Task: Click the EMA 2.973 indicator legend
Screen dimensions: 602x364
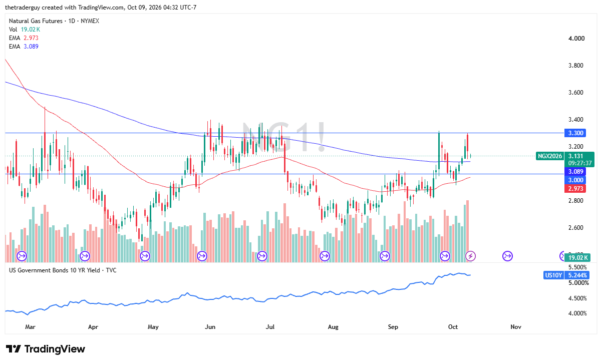Action: point(24,38)
